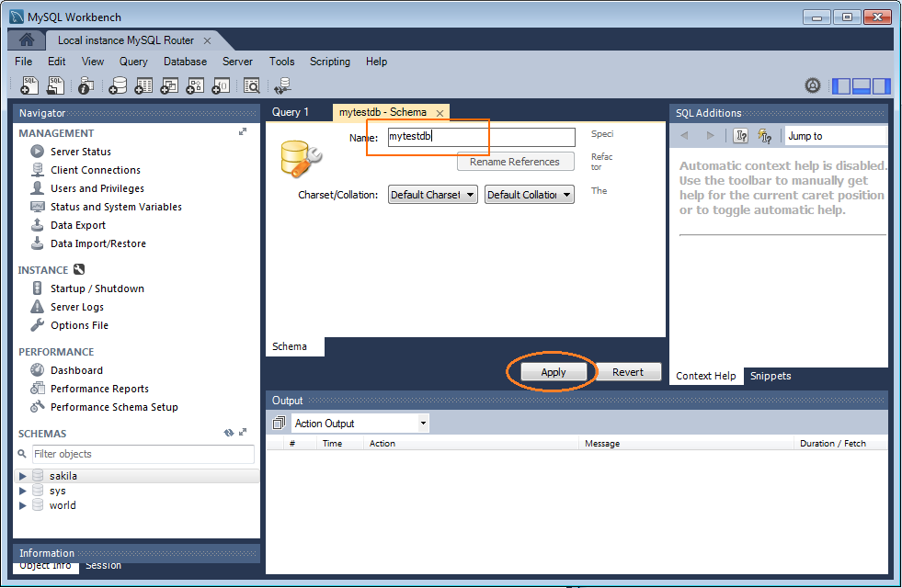The width and height of the screenshot is (902, 588).
Task: Open the Server menu
Action: (x=237, y=62)
